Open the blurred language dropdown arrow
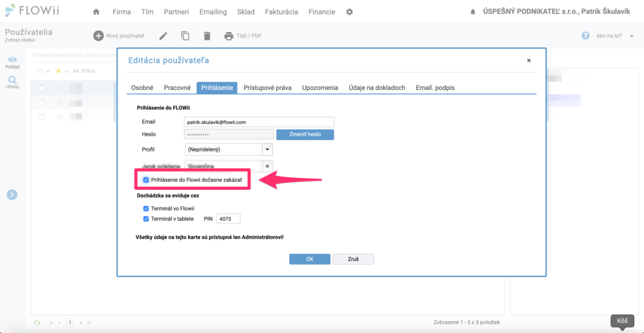This screenshot has width=644, height=333. point(267,166)
